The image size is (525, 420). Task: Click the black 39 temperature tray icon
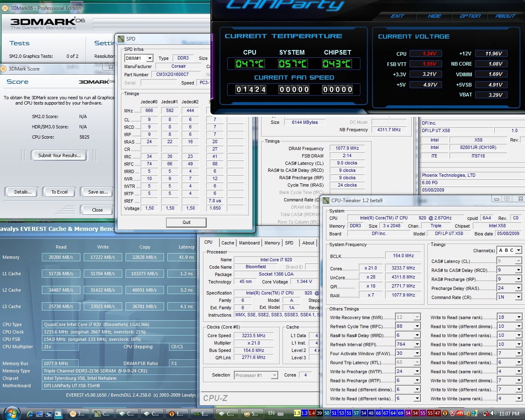click(319, 413)
